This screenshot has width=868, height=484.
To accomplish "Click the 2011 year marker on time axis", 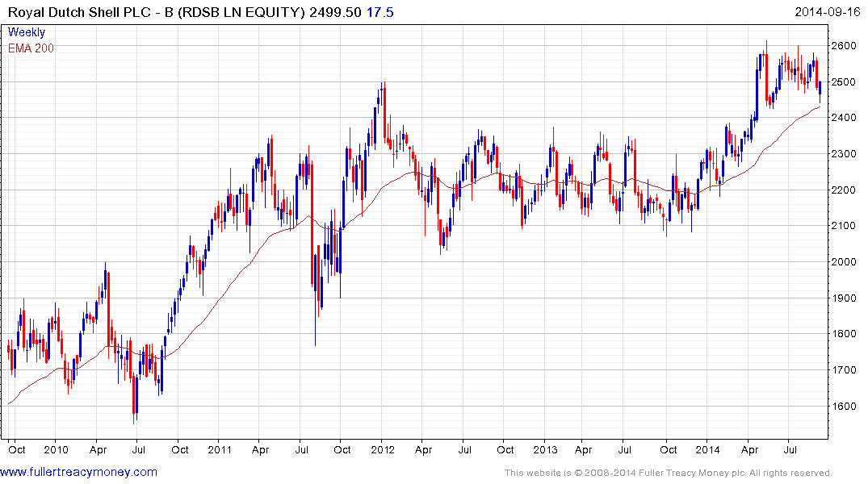I will (x=220, y=449).
